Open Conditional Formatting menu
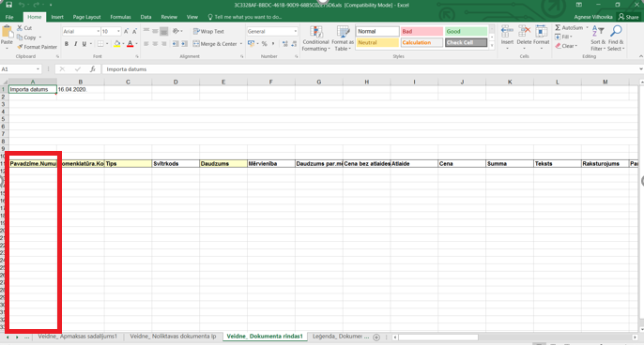Screen dimensions: 644x345 [315, 38]
